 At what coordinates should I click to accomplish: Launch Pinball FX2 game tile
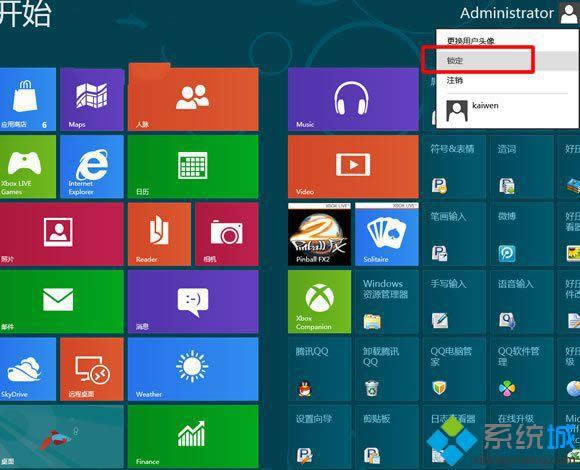coord(319,234)
